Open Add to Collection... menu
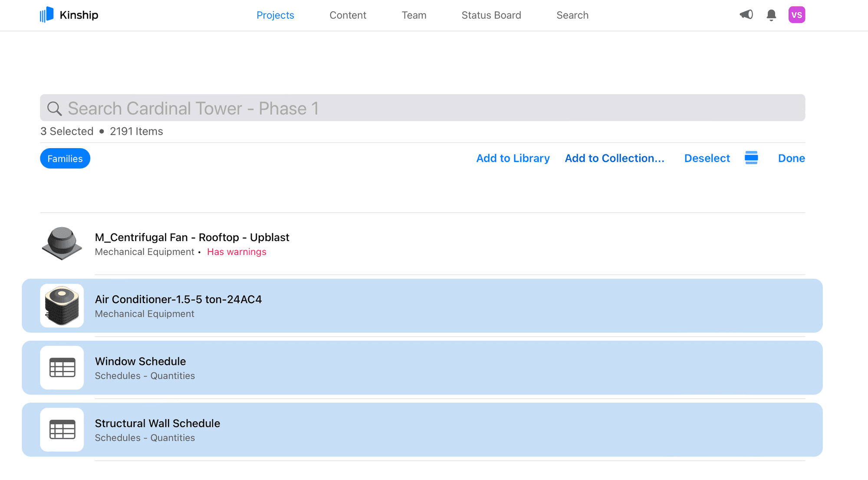This screenshot has height=480, width=868. [x=614, y=159]
